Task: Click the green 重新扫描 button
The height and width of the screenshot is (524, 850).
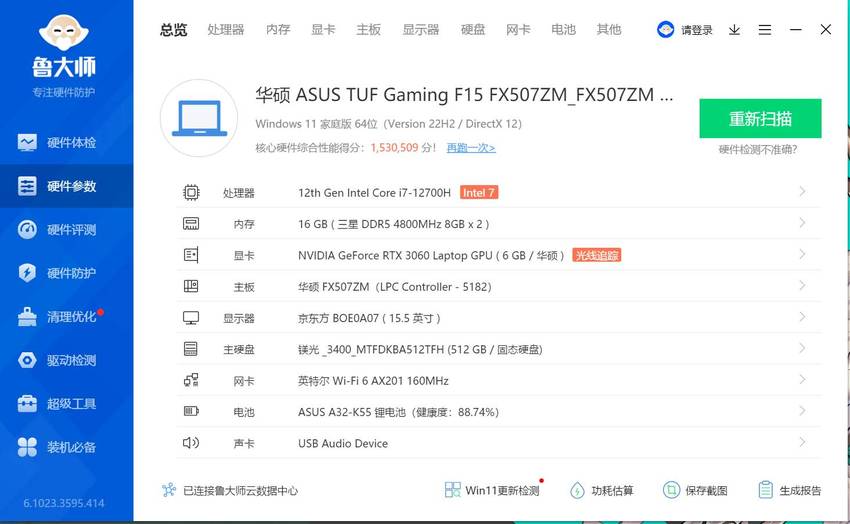Action: (x=760, y=118)
